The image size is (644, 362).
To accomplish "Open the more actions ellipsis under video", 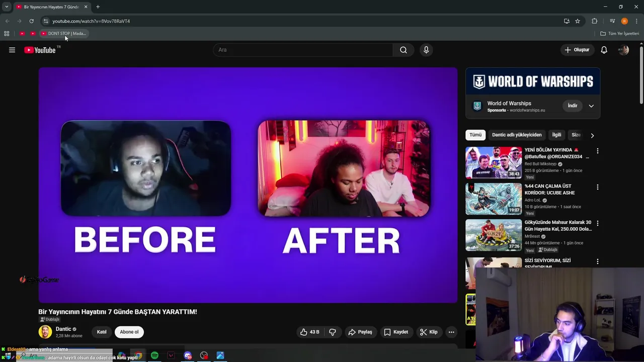I will 451,332.
